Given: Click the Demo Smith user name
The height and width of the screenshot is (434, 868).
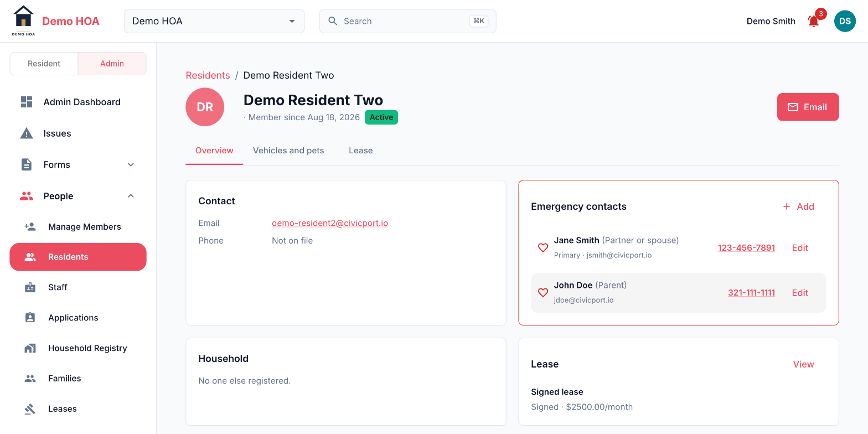Looking at the screenshot, I should [x=771, y=21].
